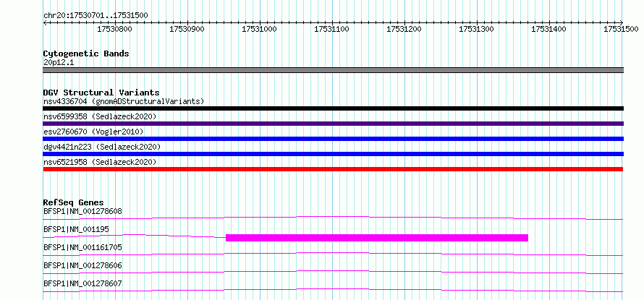The image size is (644, 300).
Task: Click the 20p12.1 band label
Action: (x=59, y=63)
